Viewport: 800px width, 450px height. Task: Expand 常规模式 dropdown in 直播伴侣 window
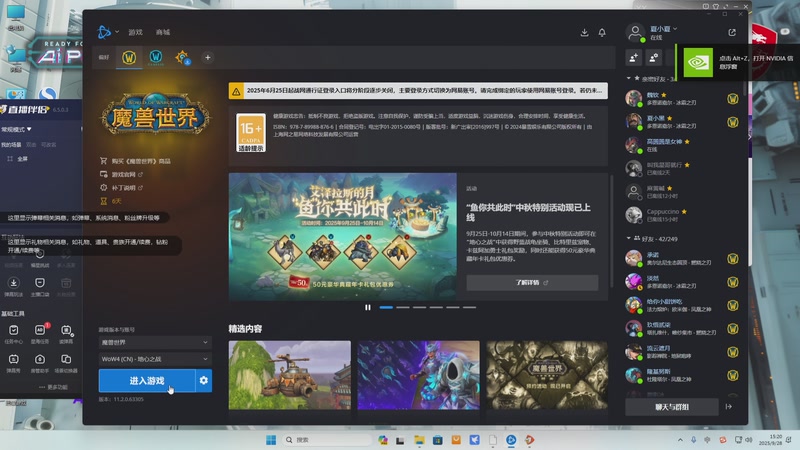pyautogui.click(x=16, y=129)
